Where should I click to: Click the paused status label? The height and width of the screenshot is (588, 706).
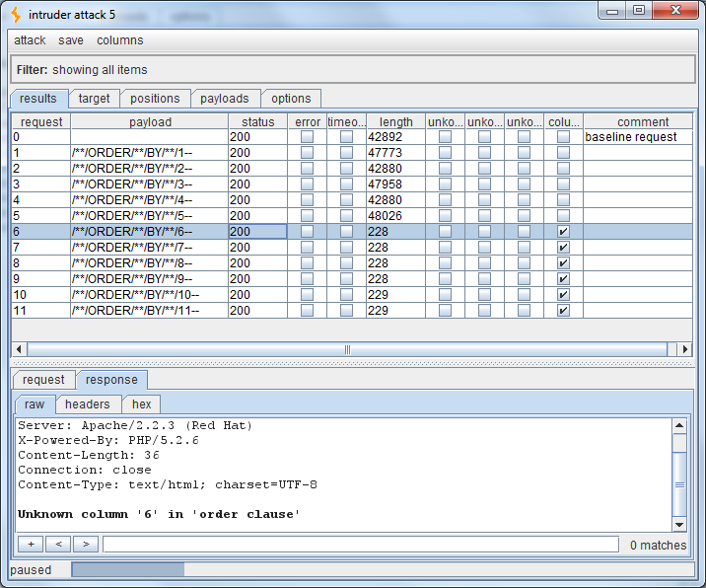(x=31, y=570)
